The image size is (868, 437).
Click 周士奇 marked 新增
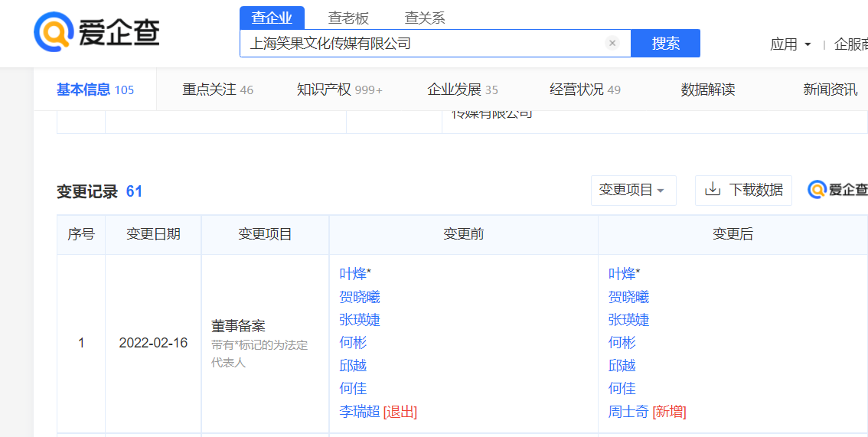[628, 412]
